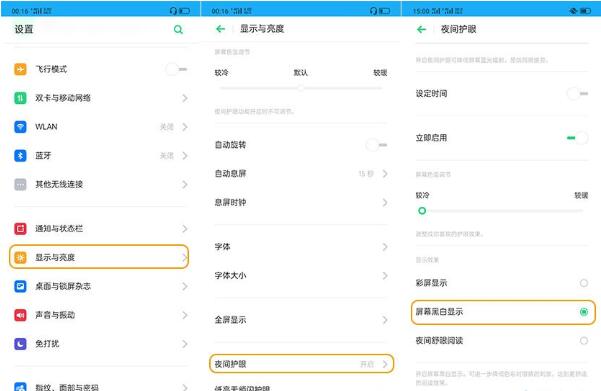Open 双卡与移动网络 chevron
The height and width of the screenshot is (391, 601).
coord(185,98)
